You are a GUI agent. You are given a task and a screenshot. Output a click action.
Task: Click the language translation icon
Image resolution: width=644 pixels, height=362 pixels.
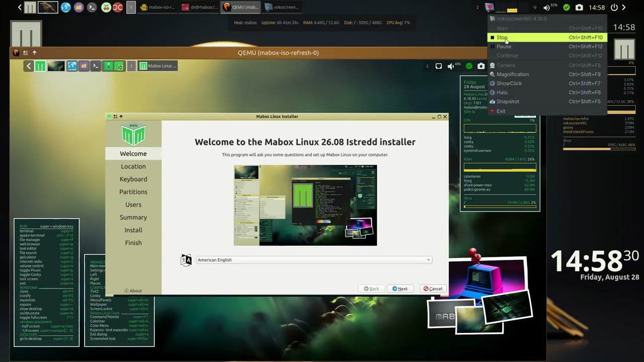tap(186, 260)
